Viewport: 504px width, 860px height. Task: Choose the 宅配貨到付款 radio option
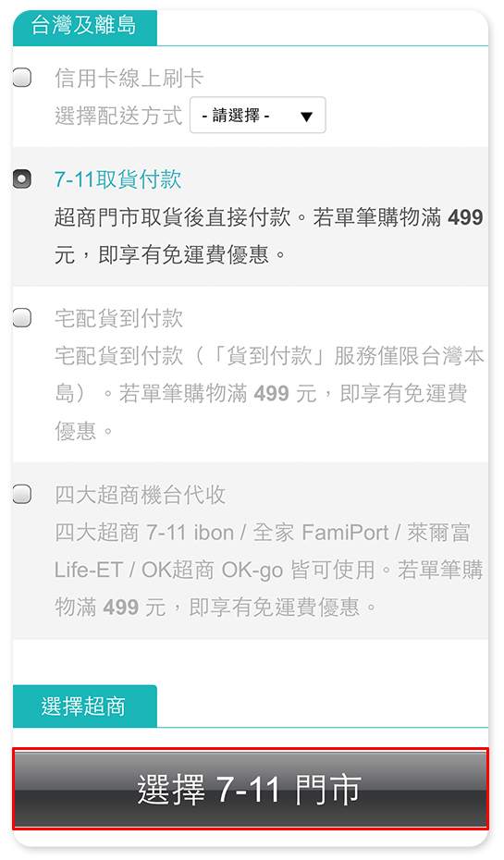click(x=22, y=317)
